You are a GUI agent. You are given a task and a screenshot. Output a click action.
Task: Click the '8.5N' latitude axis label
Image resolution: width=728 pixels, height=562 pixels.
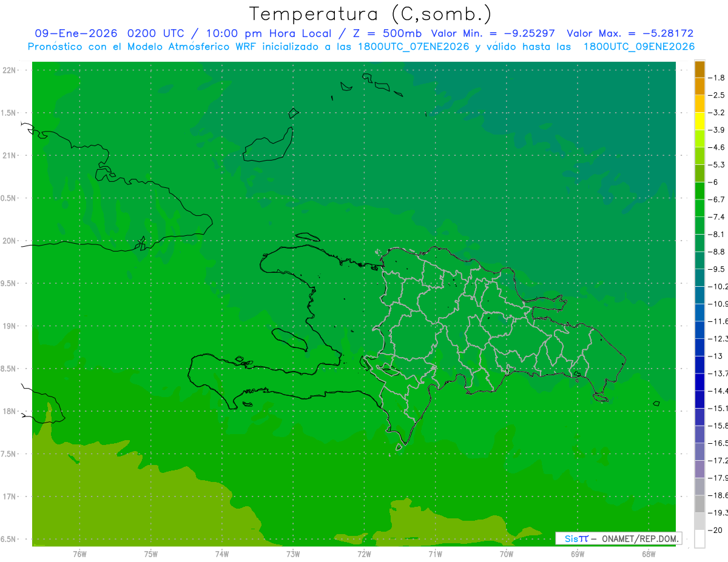pos(8,369)
